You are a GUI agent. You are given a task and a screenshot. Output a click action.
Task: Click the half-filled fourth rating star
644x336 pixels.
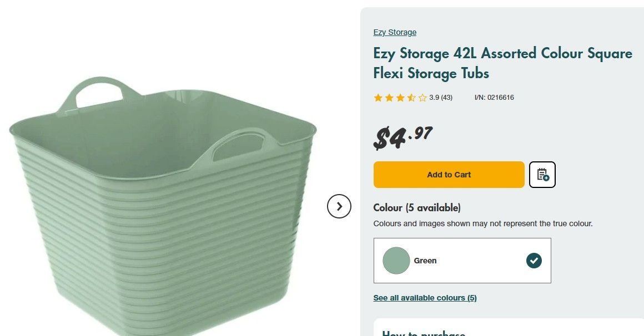[411, 98]
